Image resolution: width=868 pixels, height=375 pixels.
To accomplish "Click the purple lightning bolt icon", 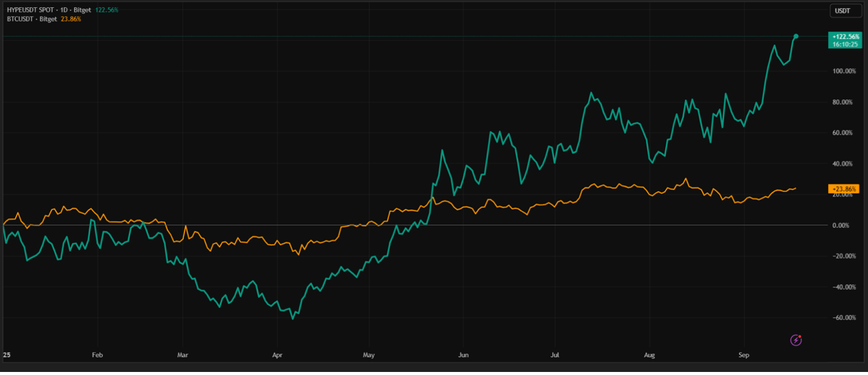I will pos(796,340).
